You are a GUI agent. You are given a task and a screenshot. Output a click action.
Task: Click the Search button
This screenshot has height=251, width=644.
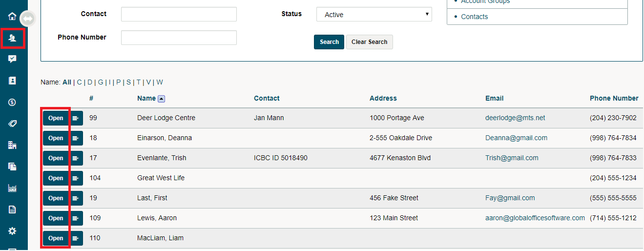click(329, 42)
